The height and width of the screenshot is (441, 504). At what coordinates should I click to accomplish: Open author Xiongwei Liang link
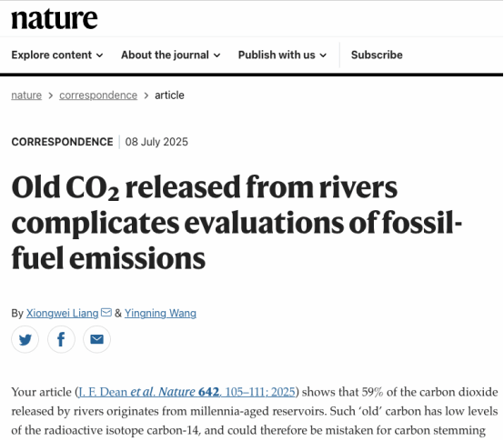[63, 313]
